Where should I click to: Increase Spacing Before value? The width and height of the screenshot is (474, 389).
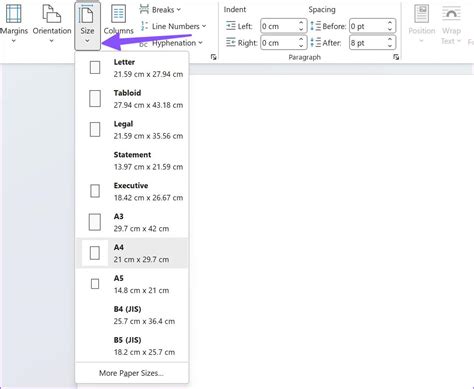[390, 23]
